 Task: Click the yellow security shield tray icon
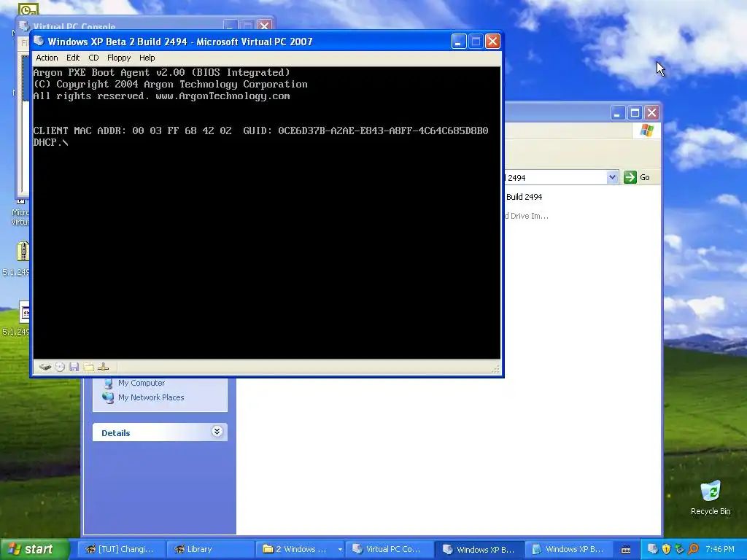(666, 549)
